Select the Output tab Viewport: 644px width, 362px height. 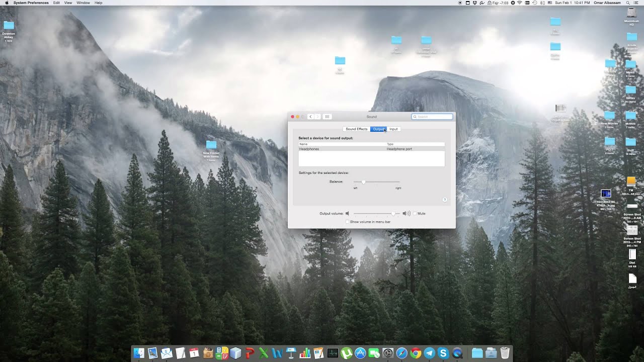379,129
